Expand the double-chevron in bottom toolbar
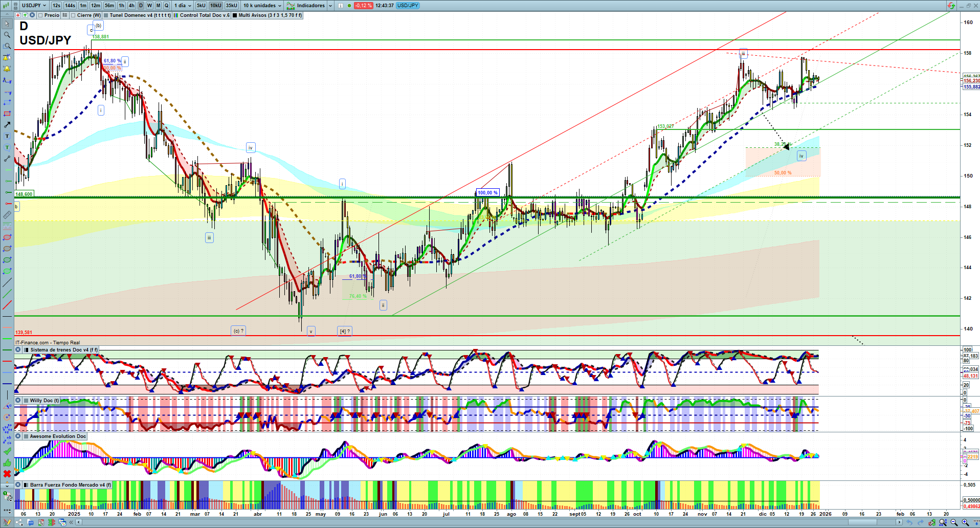The image size is (980, 528). click(x=72, y=522)
